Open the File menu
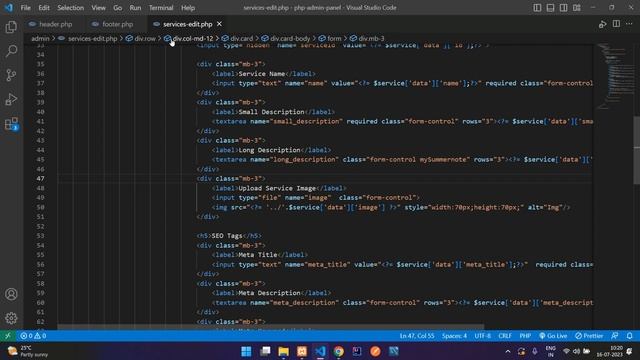Viewport: 640px width, 360px height. pos(25,8)
